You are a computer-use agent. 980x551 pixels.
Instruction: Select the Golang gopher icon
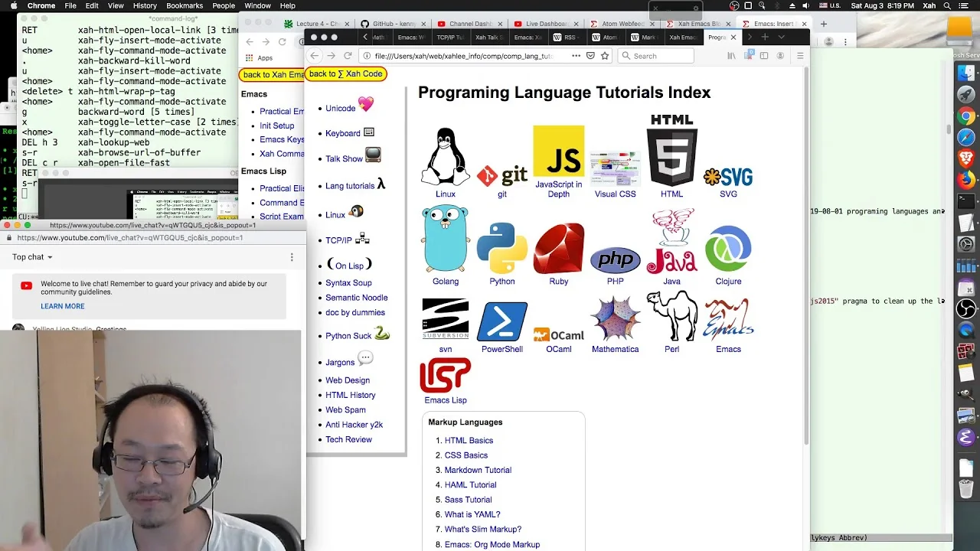[445, 240]
